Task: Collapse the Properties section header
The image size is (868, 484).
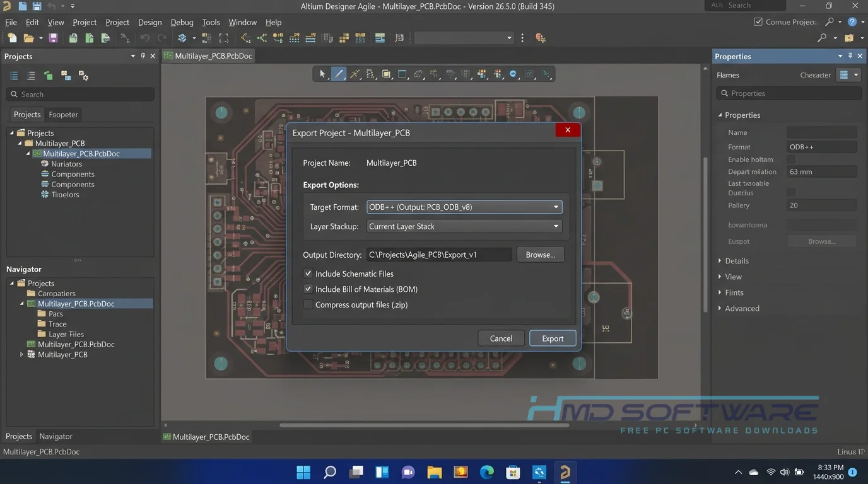Action: (x=741, y=115)
